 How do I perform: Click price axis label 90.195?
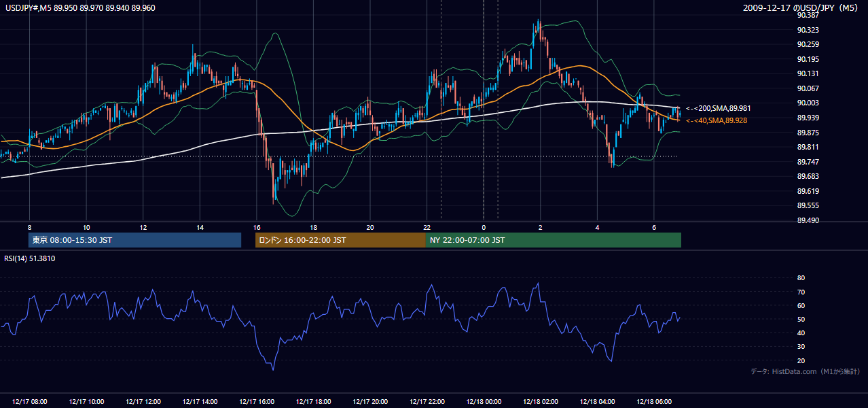tap(808, 59)
